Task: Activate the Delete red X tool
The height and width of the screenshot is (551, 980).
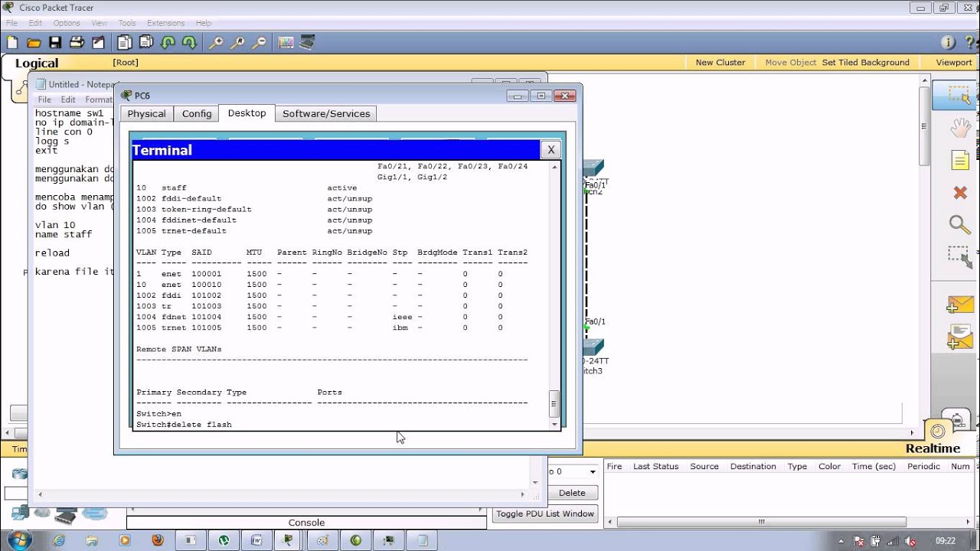Action: pyautogui.click(x=960, y=192)
